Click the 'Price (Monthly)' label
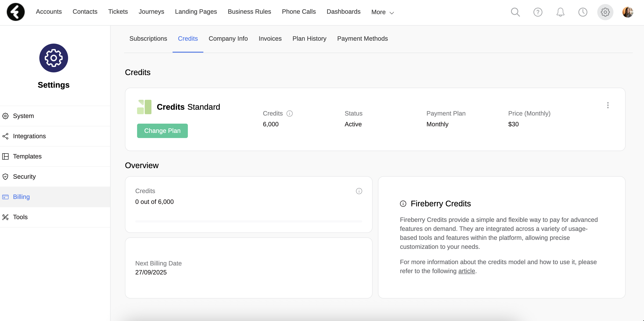The width and height of the screenshot is (644, 321). [x=529, y=114]
